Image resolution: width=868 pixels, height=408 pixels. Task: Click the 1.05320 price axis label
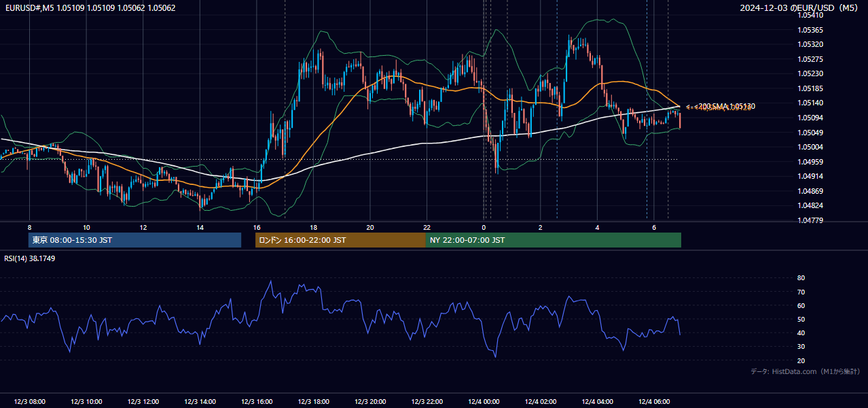click(x=810, y=44)
